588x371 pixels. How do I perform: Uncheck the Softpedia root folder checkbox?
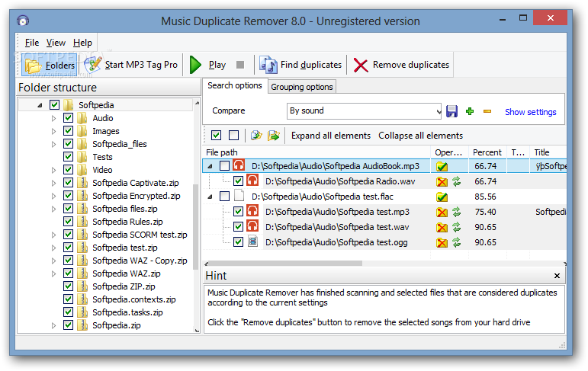54,105
